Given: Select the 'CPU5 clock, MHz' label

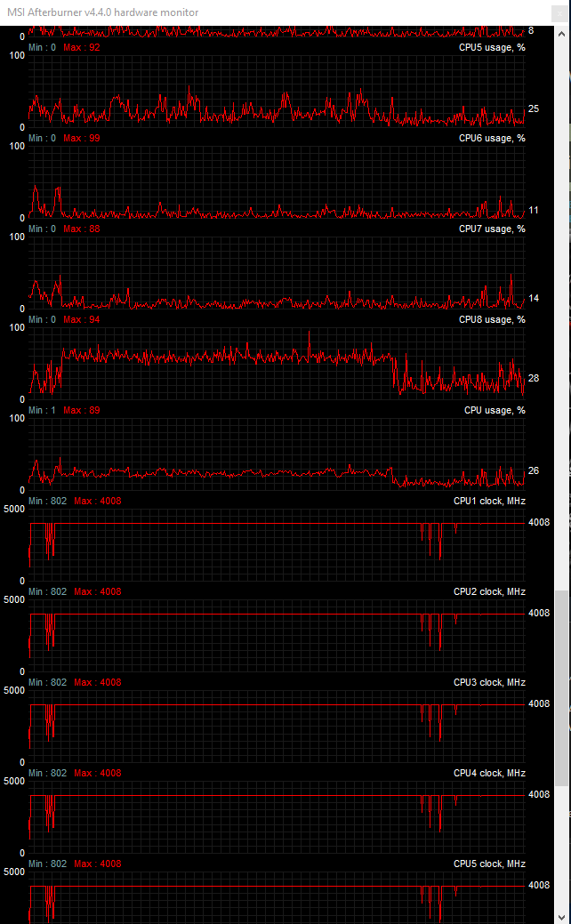Looking at the screenshot, I should tap(490, 864).
